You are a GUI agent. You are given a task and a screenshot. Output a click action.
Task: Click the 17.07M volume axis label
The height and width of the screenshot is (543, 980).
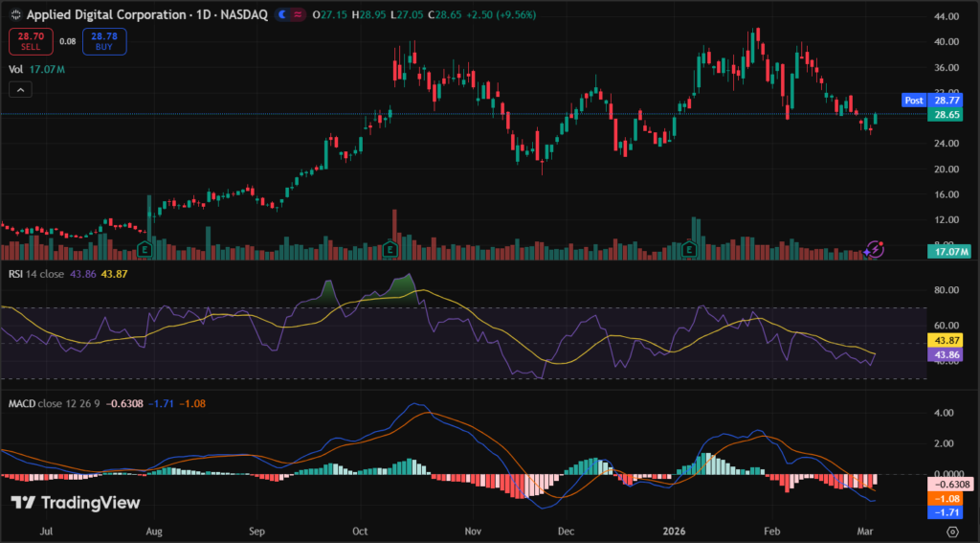(x=948, y=251)
